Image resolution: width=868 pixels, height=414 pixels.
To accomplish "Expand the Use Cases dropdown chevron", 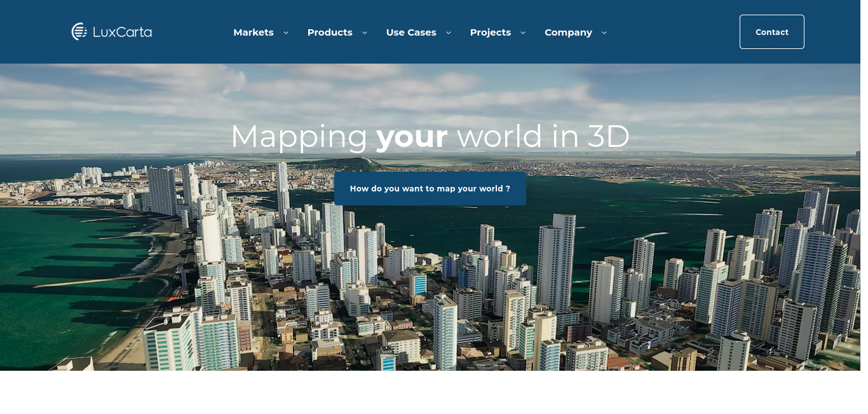I will (x=449, y=32).
